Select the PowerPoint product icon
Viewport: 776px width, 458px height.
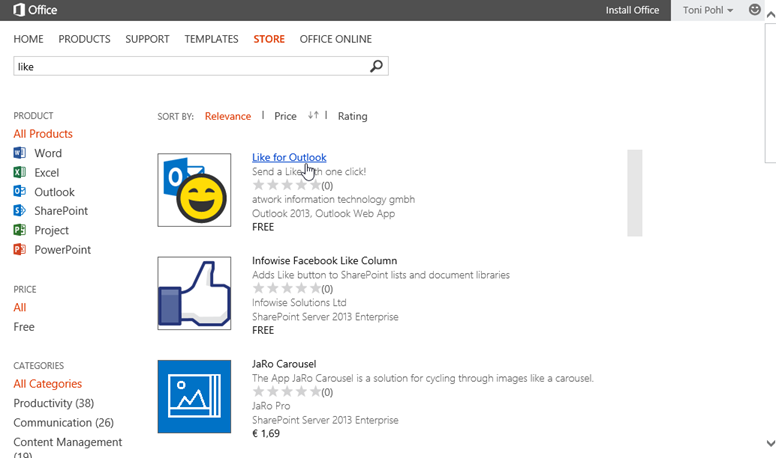(19, 249)
